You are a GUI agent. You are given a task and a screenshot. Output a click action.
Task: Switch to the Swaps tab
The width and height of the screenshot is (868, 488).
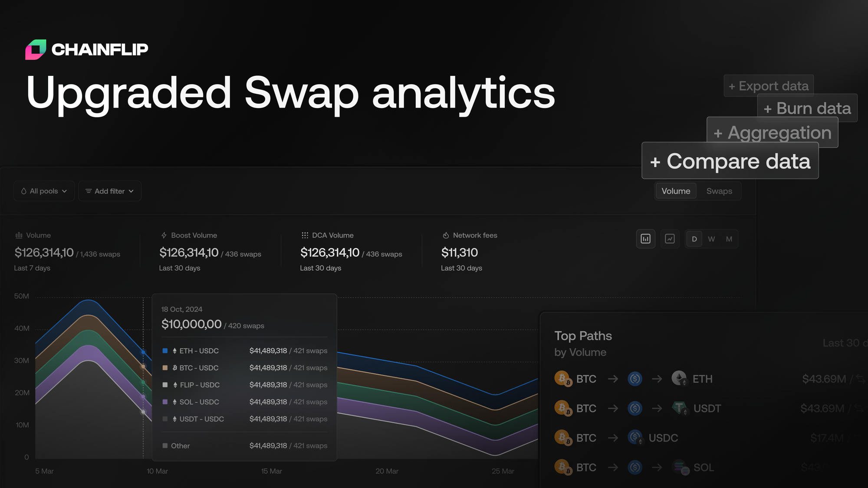(x=719, y=191)
